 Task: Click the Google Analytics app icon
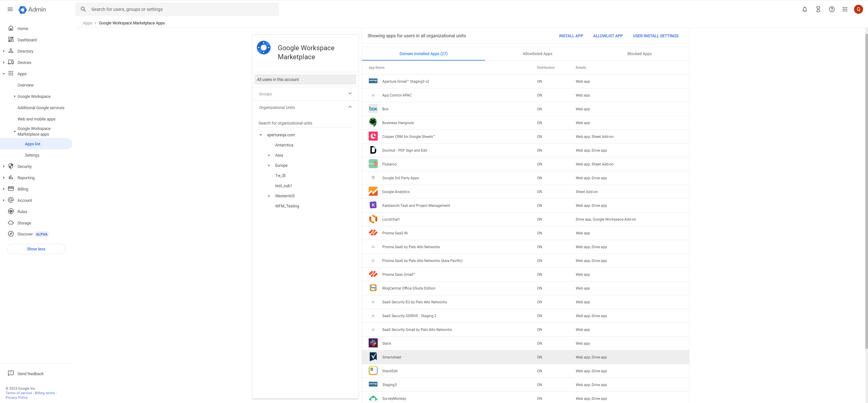[x=373, y=191]
